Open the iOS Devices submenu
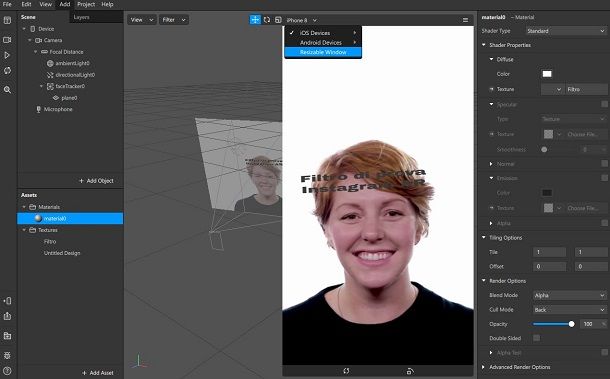Image resolution: width=610 pixels, height=379 pixels. (323, 33)
